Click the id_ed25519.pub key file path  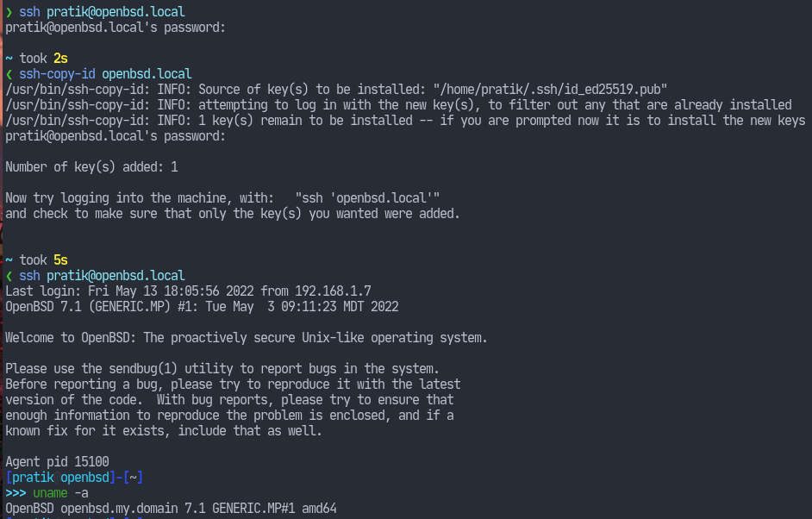551,90
